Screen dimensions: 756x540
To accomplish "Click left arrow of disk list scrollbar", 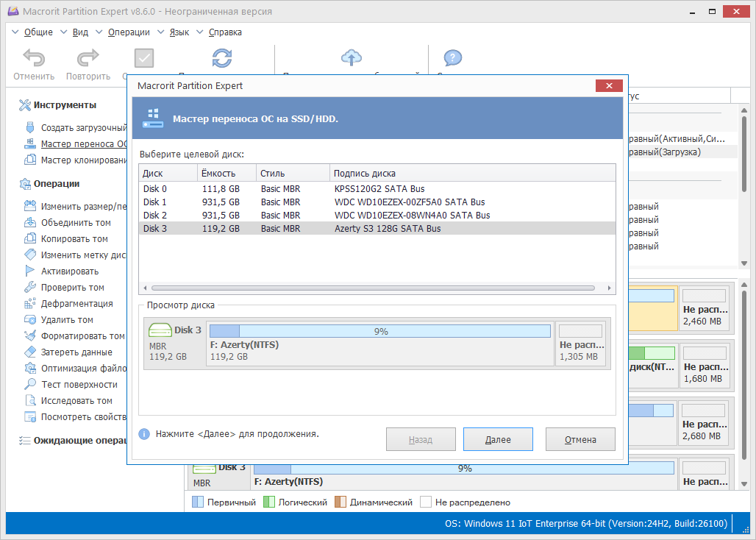I will pyautogui.click(x=145, y=288).
